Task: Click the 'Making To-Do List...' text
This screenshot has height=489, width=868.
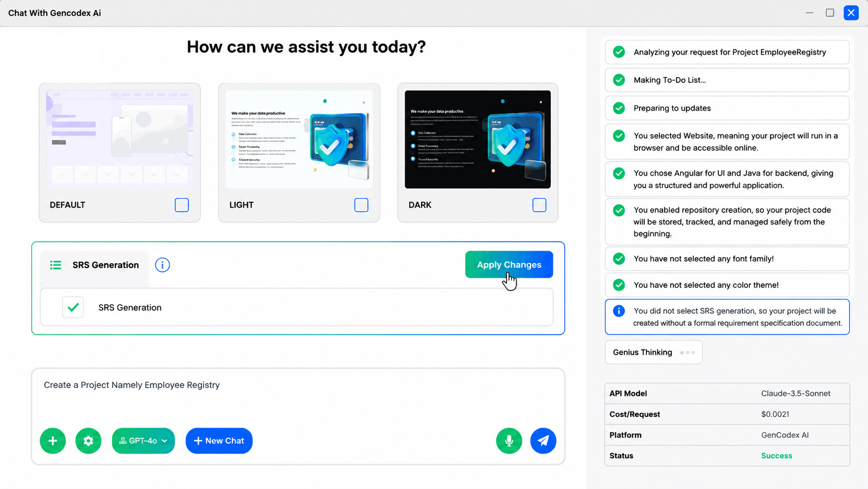Action: (x=670, y=80)
